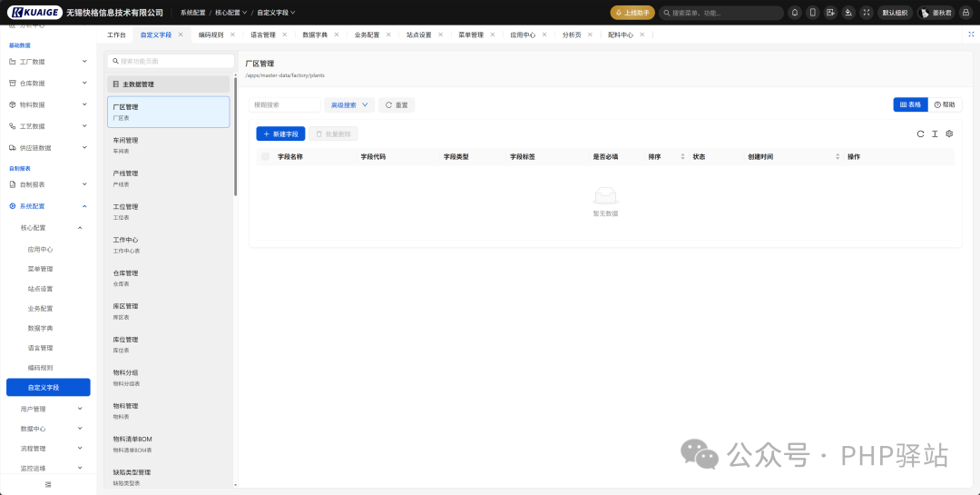The image size is (980, 495).
Task: Open 数据字典 in sidebar
Action: tap(41, 329)
